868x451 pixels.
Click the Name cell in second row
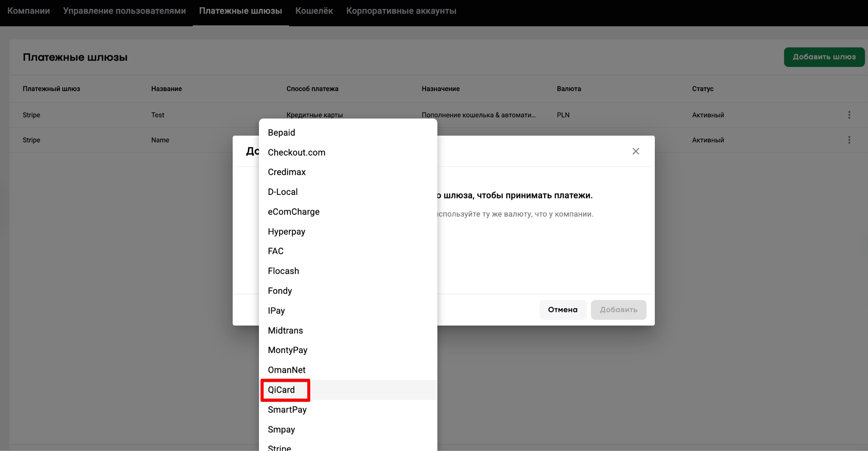pyautogui.click(x=160, y=140)
